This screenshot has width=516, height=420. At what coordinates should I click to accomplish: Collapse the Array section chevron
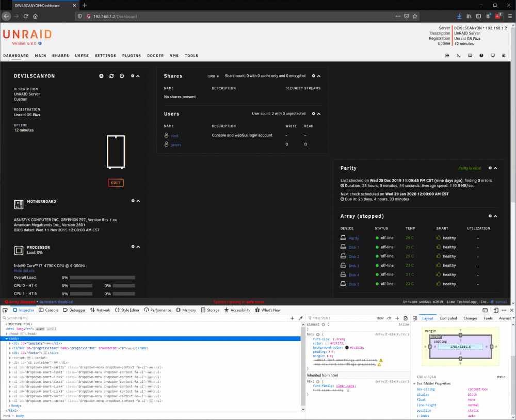coord(495,216)
